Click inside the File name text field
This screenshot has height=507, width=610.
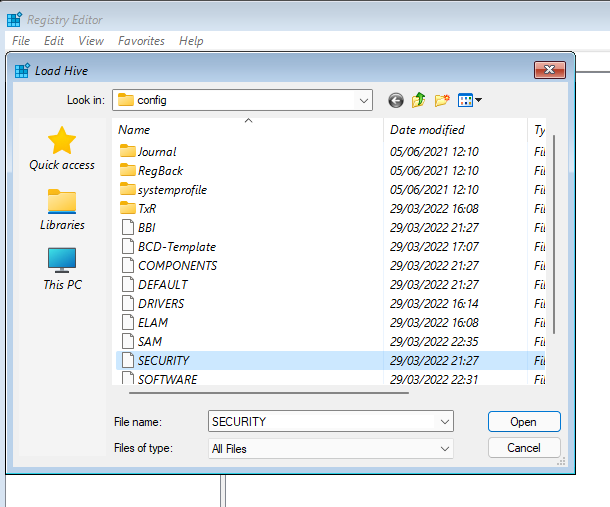point(320,422)
